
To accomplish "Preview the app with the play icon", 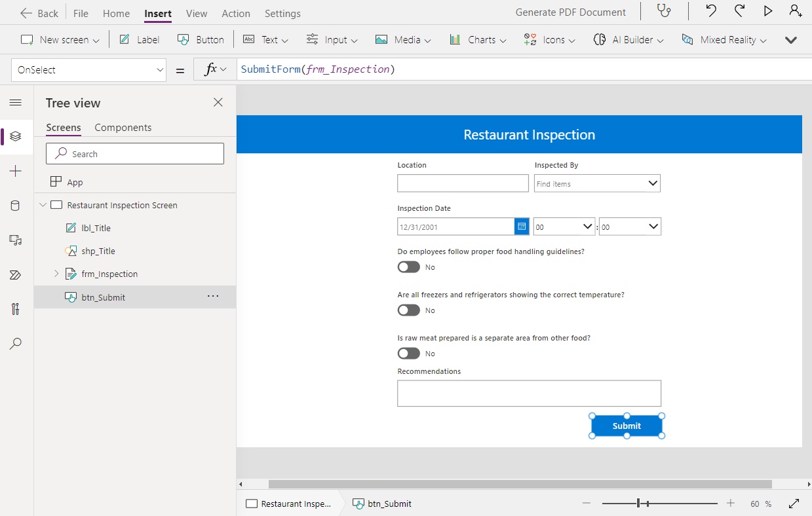I will pos(767,12).
